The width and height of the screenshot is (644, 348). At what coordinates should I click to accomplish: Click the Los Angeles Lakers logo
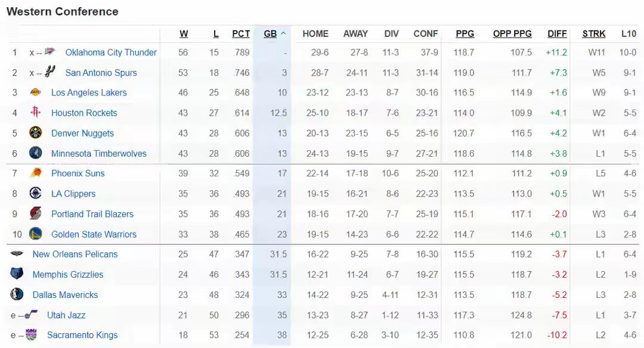click(x=36, y=92)
